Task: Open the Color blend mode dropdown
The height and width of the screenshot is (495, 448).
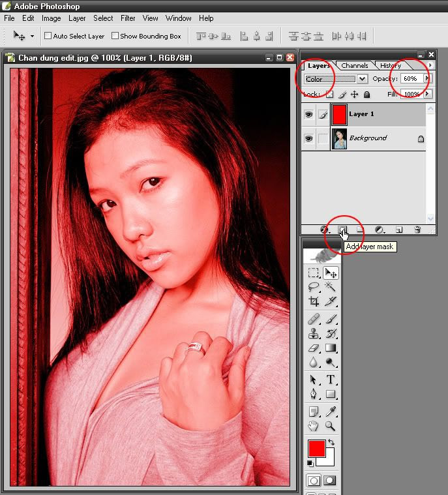Action: pos(363,79)
